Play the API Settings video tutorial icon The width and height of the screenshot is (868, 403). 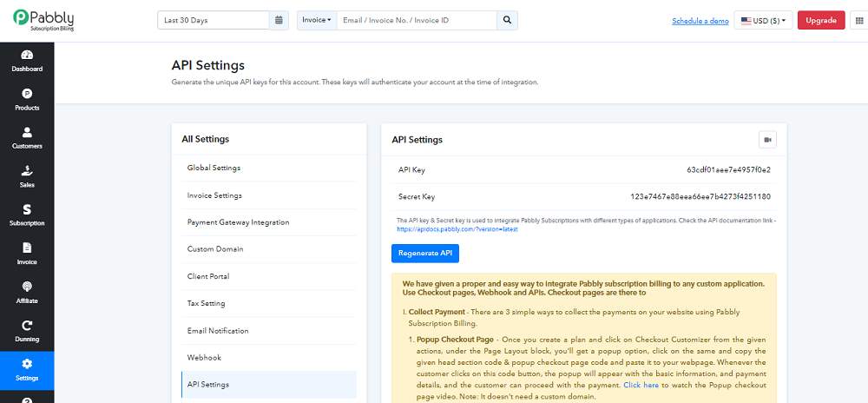pos(767,140)
